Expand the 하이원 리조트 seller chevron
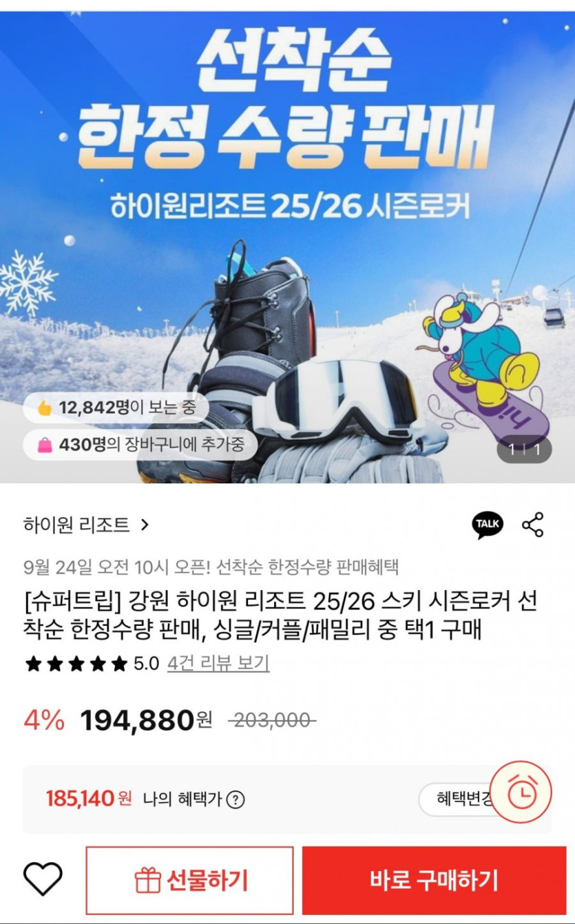This screenshot has height=924, width=575. click(144, 525)
